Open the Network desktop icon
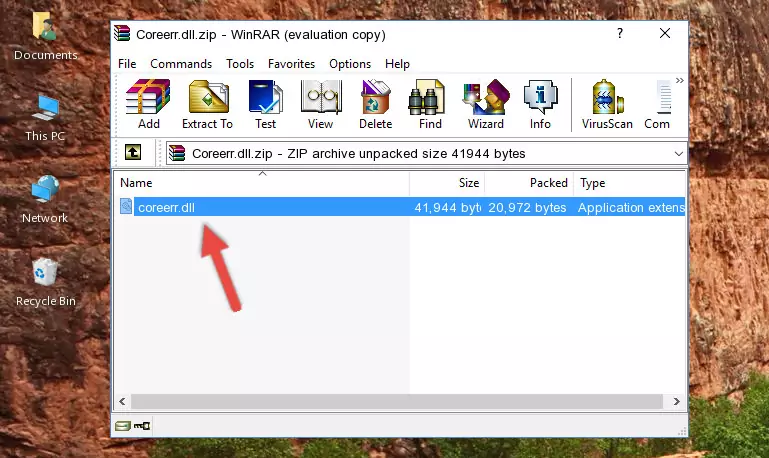This screenshot has height=458, width=769. pyautogui.click(x=45, y=200)
